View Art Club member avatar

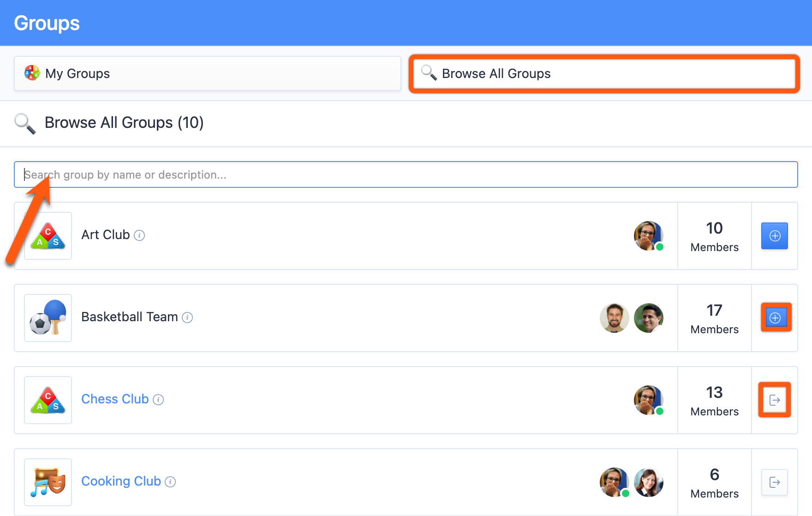[649, 236]
